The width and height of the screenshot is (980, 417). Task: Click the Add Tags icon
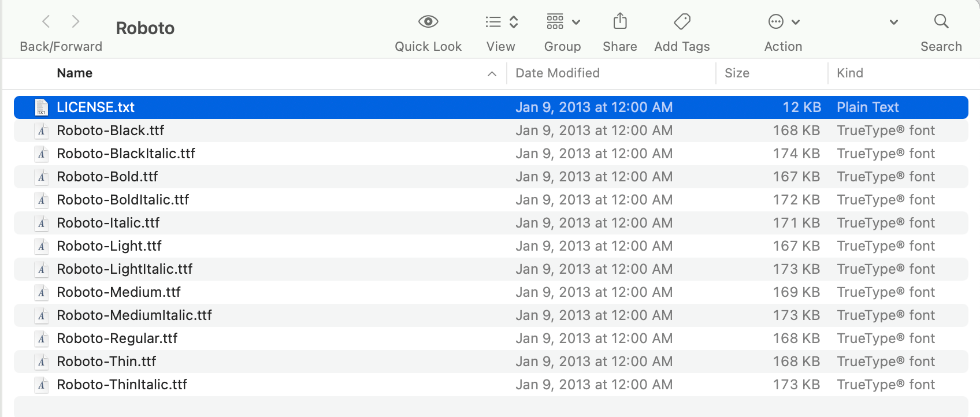coord(682,22)
